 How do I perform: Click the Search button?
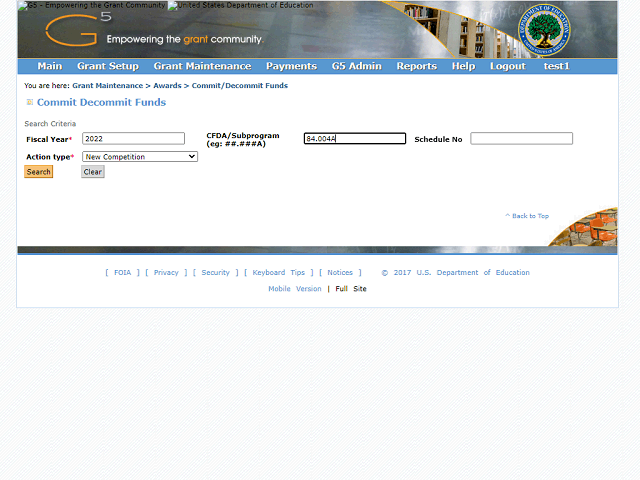[39, 172]
